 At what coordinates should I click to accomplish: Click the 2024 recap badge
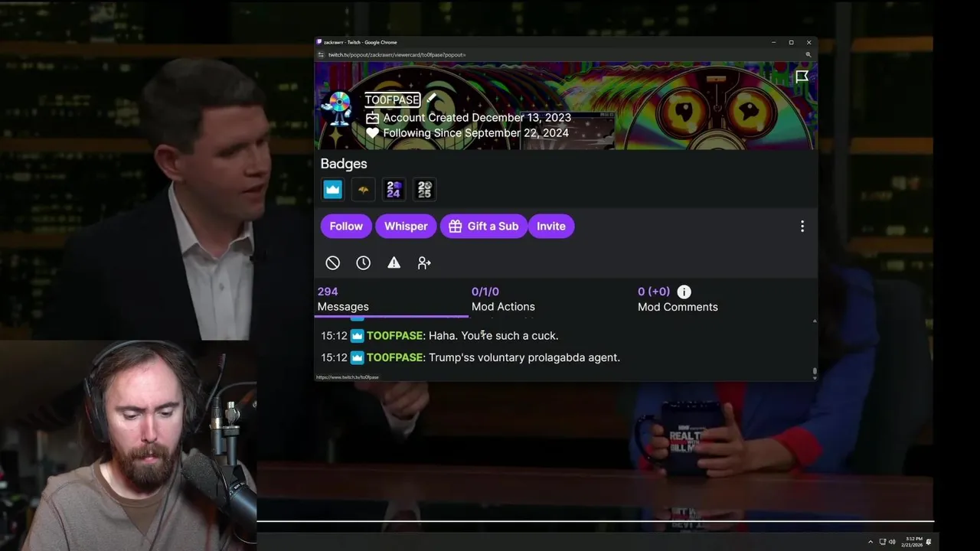tap(394, 189)
